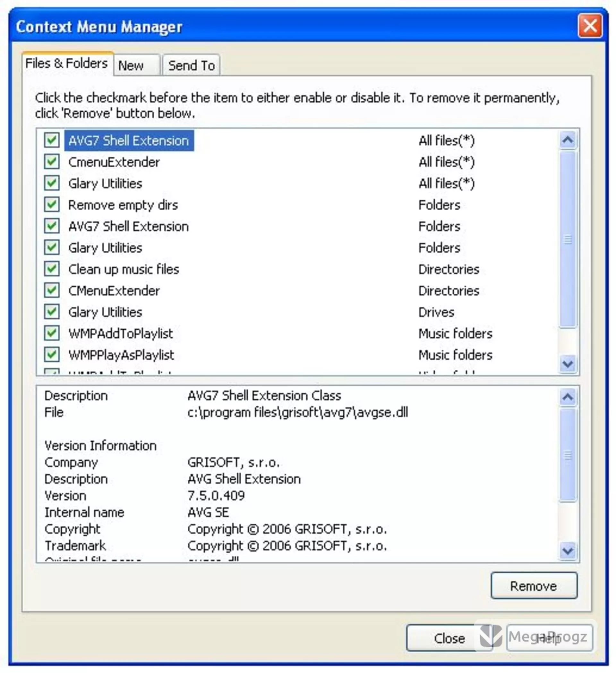Click the Drives type cell

coord(436,312)
